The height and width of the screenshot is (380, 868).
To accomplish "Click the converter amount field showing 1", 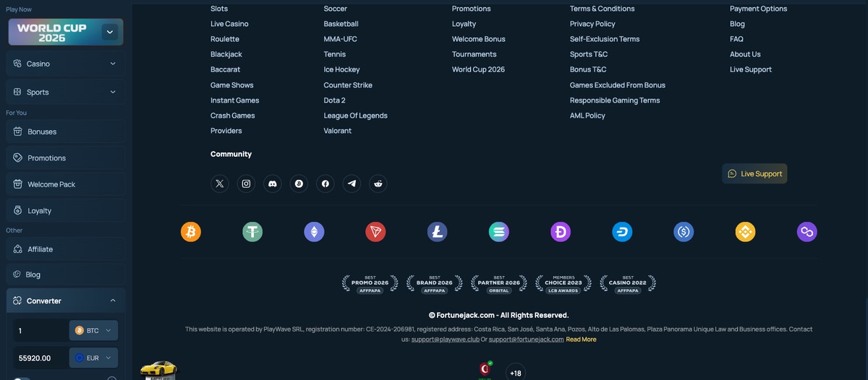I will [41, 330].
